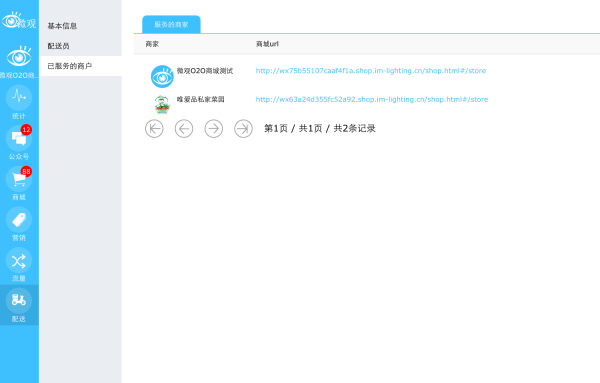Go to previous page arrow button
Viewport: 600px width, 383px height.
click(184, 129)
